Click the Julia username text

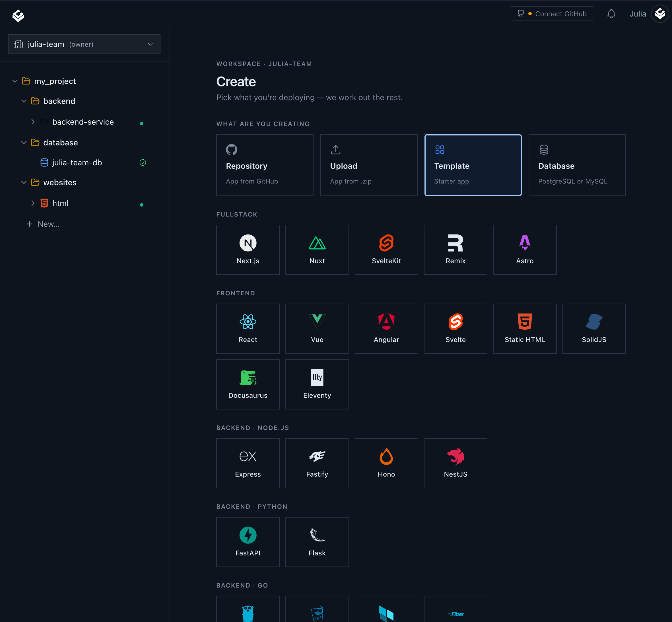638,14
